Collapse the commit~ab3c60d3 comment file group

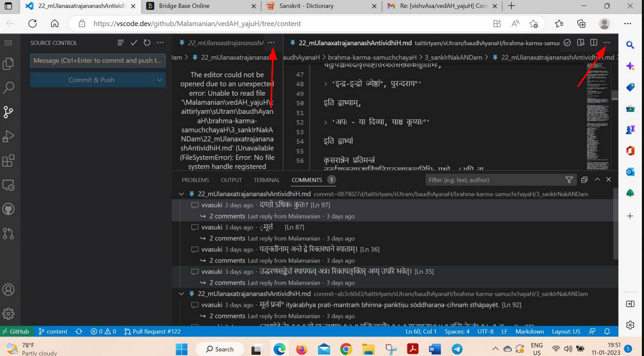tap(181, 294)
